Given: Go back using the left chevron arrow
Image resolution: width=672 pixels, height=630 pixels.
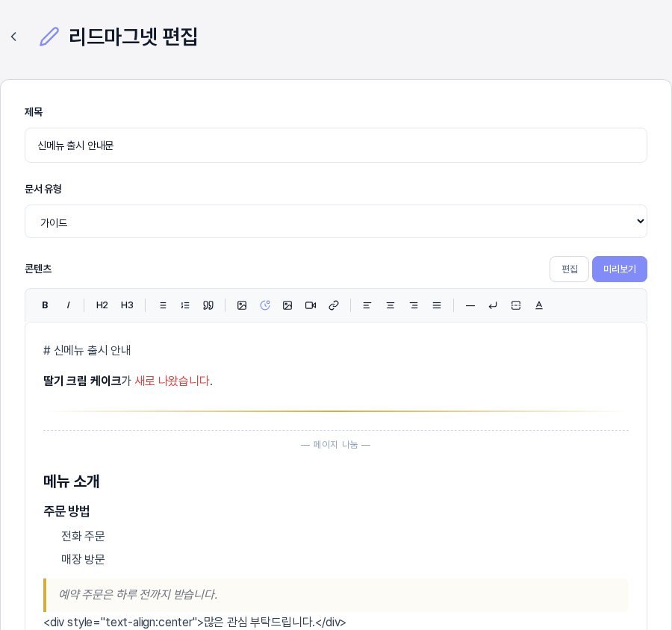Looking at the screenshot, I should (x=13, y=37).
